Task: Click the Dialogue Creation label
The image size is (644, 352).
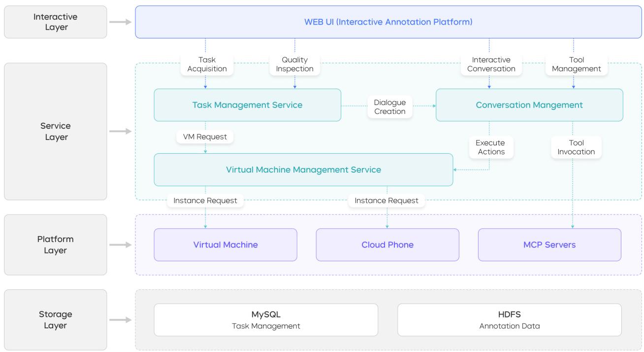Action: [389, 107]
